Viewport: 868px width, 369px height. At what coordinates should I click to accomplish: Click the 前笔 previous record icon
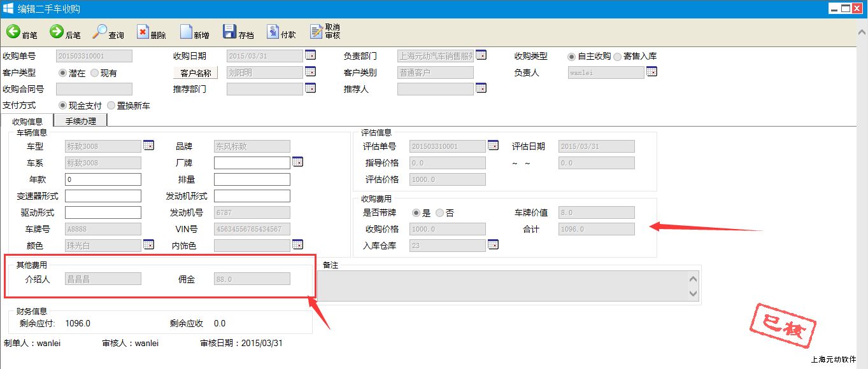tap(13, 32)
